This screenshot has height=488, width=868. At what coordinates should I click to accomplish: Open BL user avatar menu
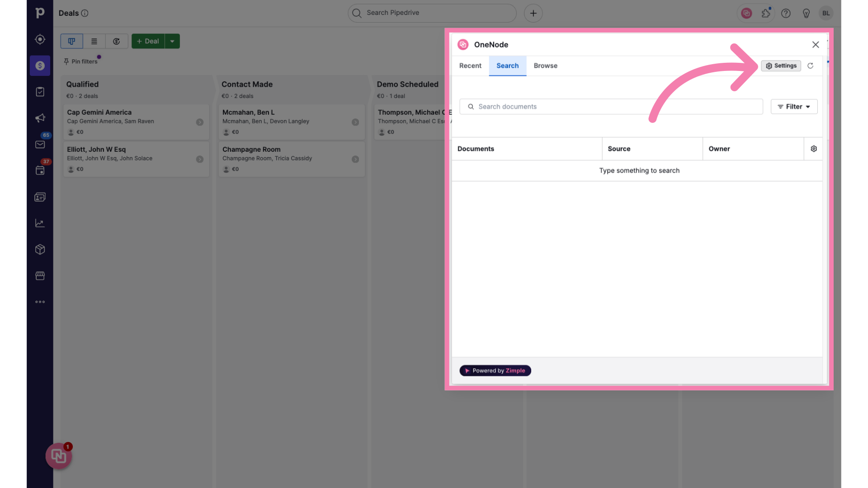click(826, 13)
